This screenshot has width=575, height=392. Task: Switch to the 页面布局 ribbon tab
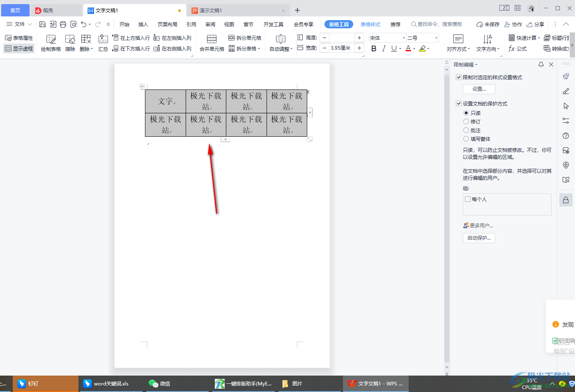pyautogui.click(x=168, y=24)
